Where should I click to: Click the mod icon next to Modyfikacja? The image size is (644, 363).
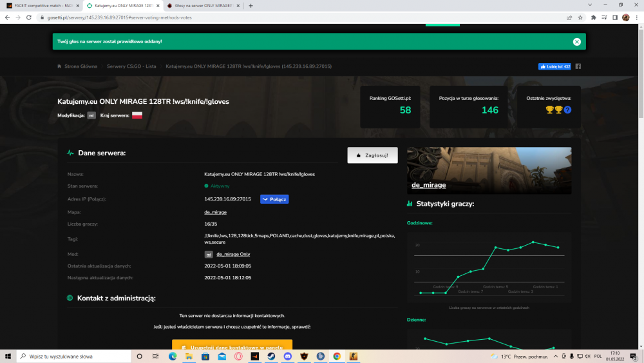pos(91,115)
